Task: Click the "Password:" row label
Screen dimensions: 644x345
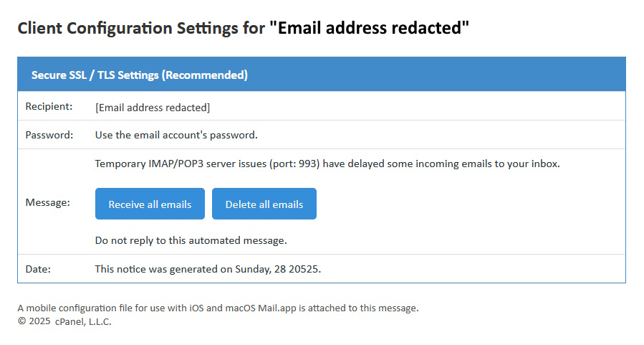Action: pyautogui.click(x=49, y=135)
